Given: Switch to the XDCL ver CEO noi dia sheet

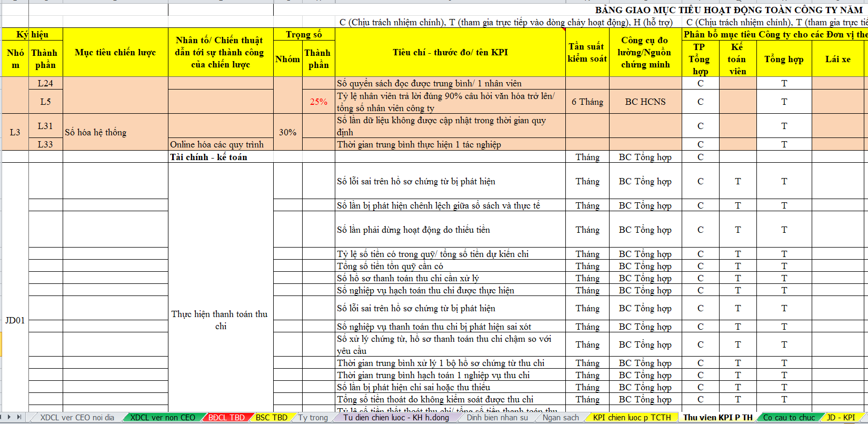Looking at the screenshot, I should click(77, 418).
